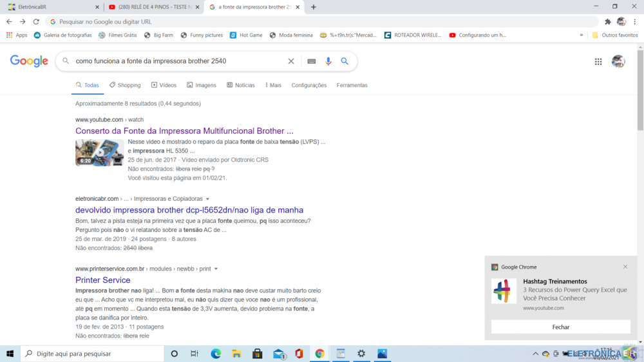
Task: Reload the page
Action: (x=35, y=21)
